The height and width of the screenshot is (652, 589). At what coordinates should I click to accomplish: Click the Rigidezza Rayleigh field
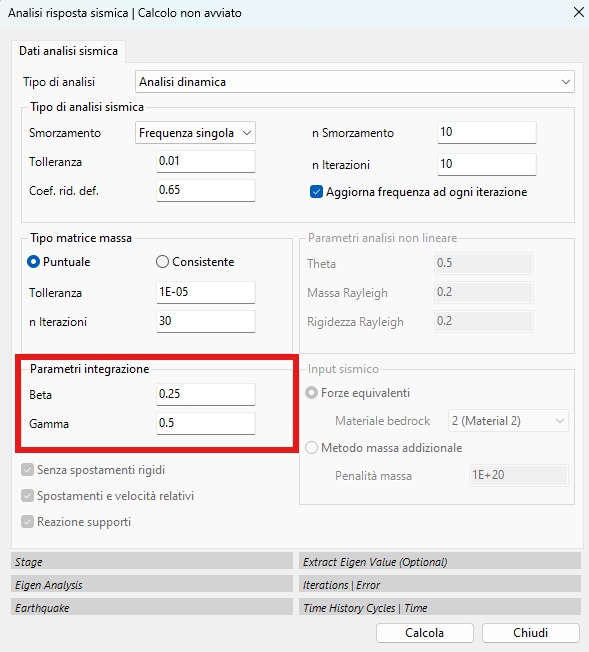pyautogui.click(x=484, y=321)
